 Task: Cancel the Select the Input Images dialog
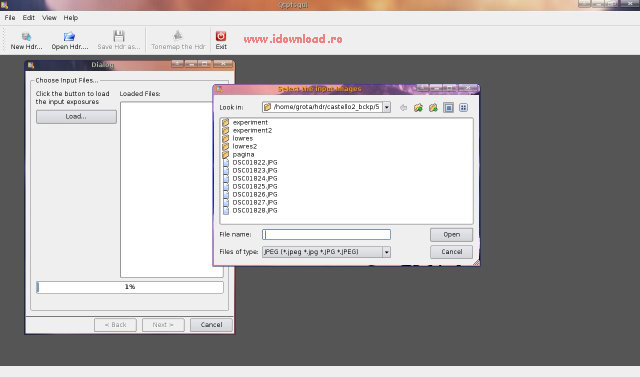451,252
